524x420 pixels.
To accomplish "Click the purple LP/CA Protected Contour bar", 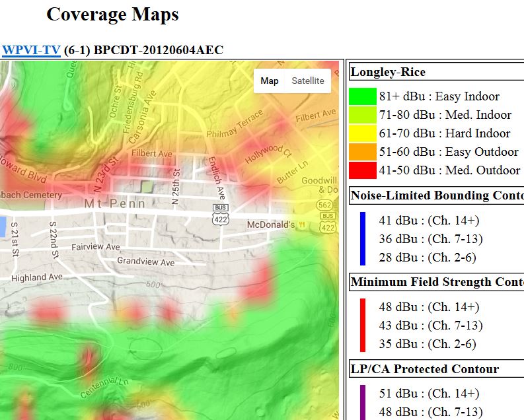I will click(363, 402).
